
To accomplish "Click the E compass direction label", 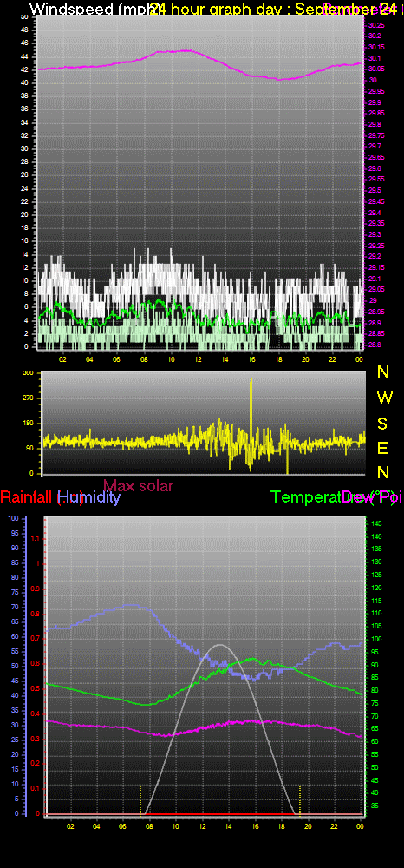I will click(x=382, y=448).
